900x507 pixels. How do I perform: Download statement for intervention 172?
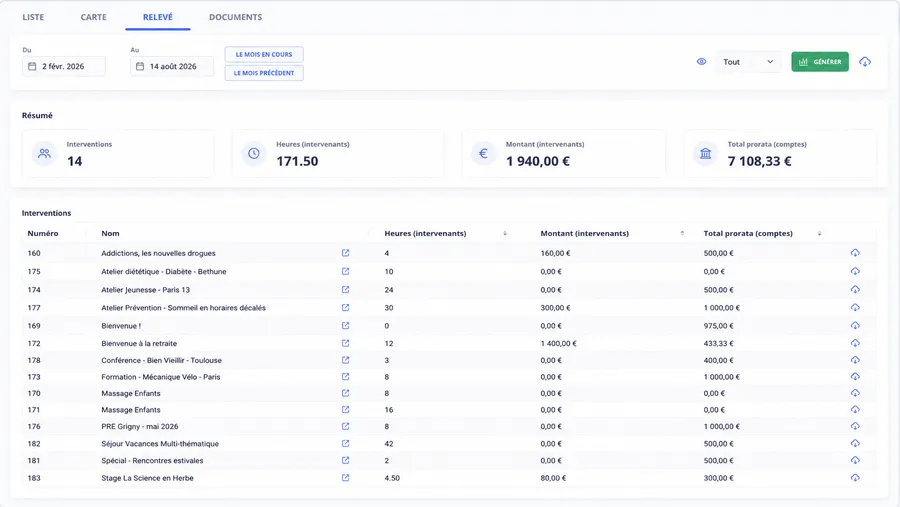tap(855, 343)
